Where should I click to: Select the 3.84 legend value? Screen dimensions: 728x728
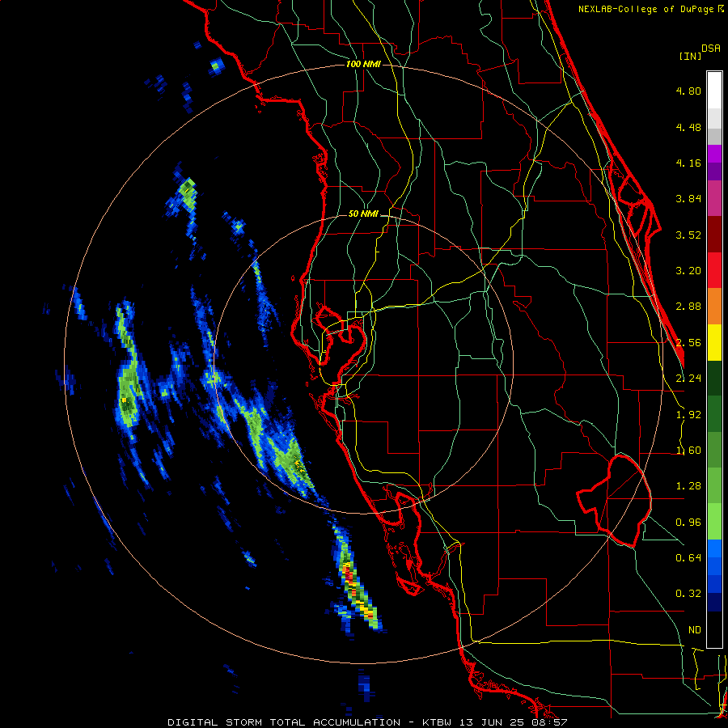(688, 199)
